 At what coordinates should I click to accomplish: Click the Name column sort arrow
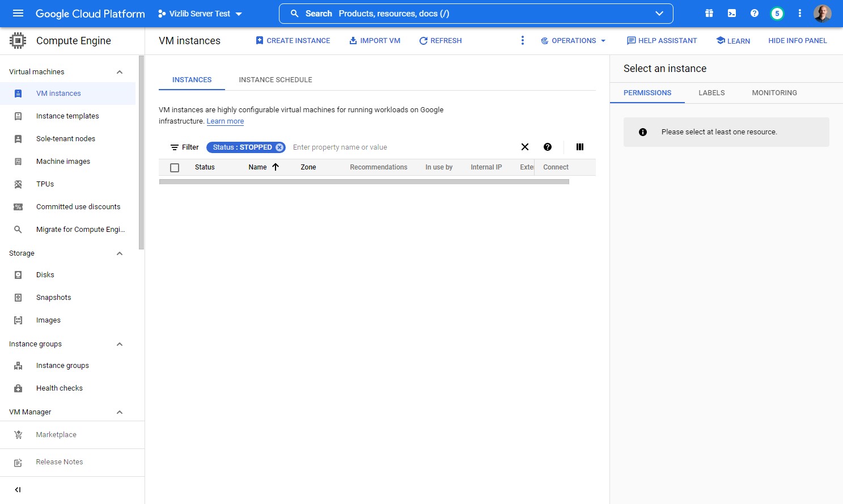pos(276,167)
